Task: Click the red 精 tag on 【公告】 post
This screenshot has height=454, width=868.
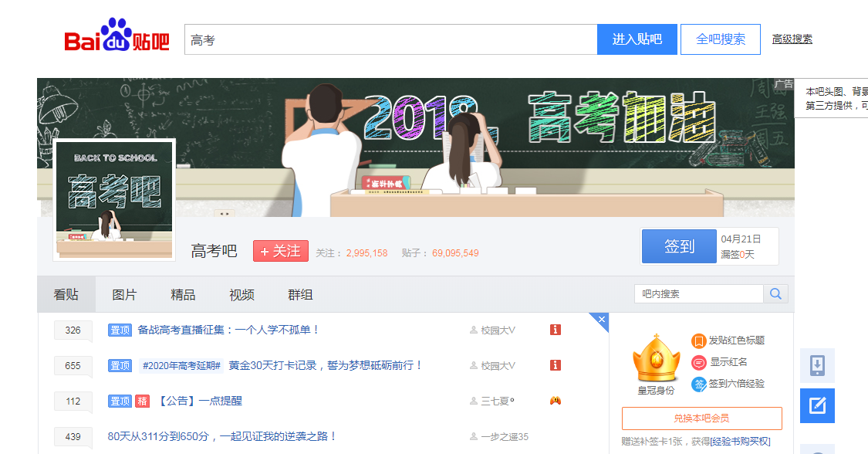Action: pyautogui.click(x=142, y=401)
